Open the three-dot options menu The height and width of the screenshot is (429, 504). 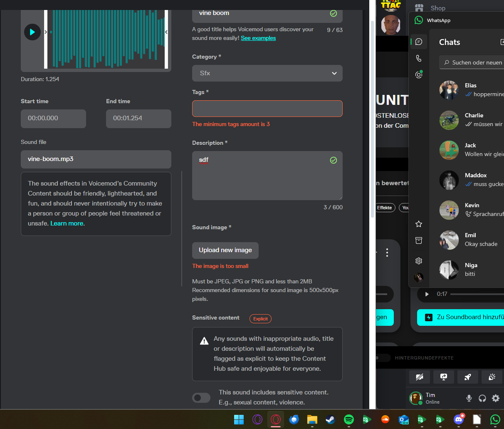[387, 253]
